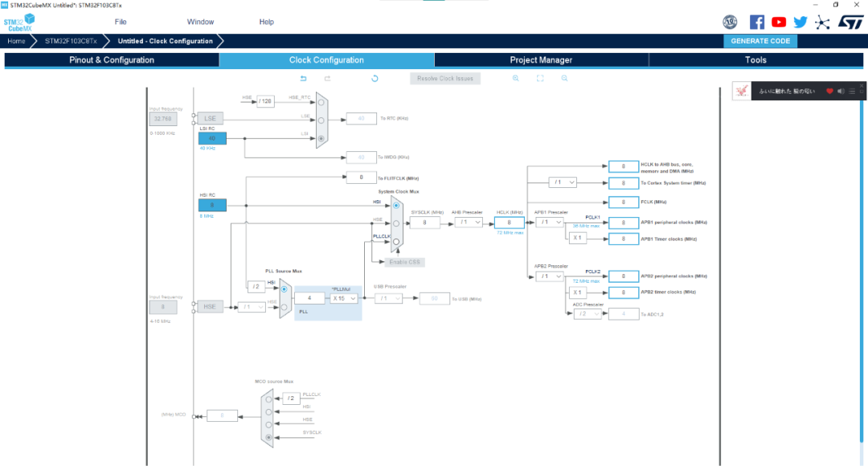Open the HSE divider dropdown before PLL mux
The width and height of the screenshot is (868, 470).
coord(252,307)
